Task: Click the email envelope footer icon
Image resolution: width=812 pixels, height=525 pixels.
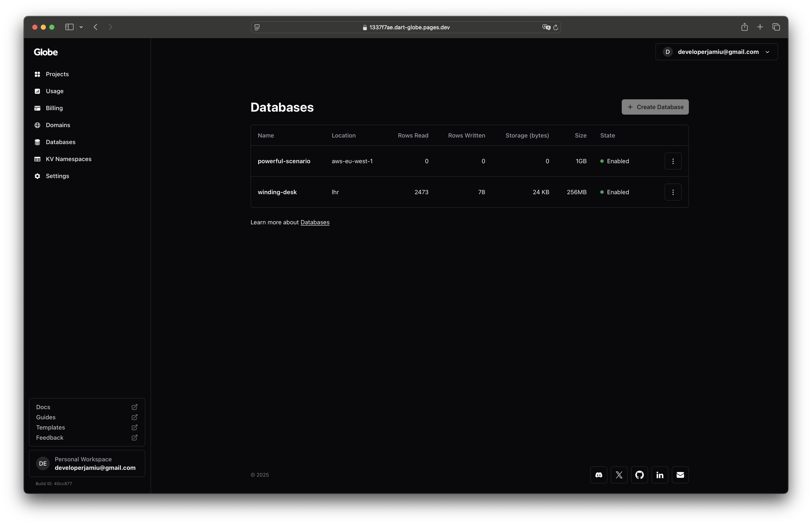Action: click(680, 474)
